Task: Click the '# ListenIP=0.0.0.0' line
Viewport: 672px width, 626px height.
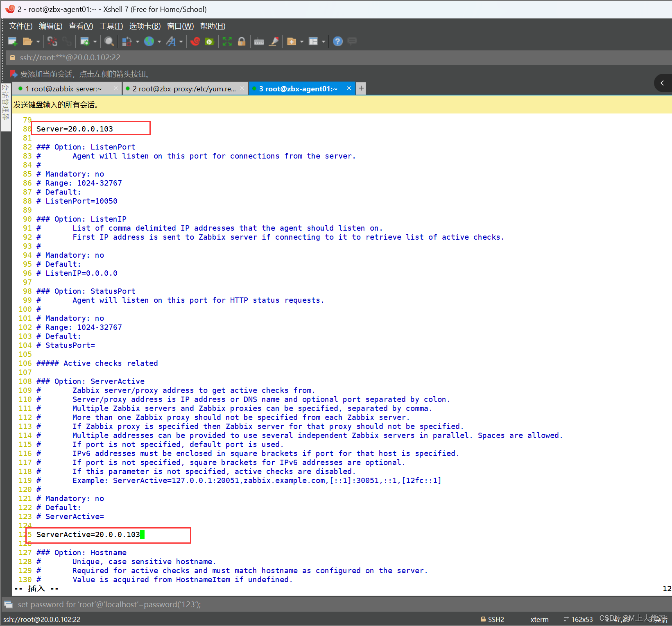Action: pyautogui.click(x=77, y=273)
